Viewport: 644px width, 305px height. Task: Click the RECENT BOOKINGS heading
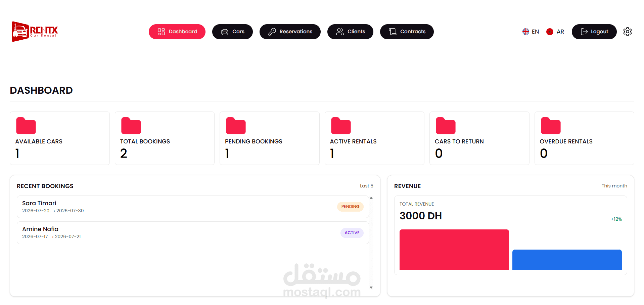click(45, 186)
